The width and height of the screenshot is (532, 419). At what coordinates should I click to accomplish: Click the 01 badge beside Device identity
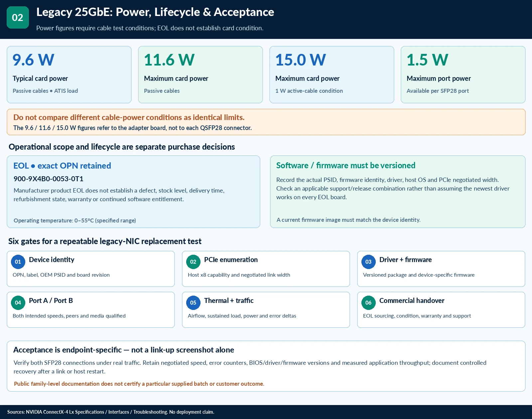click(18, 262)
